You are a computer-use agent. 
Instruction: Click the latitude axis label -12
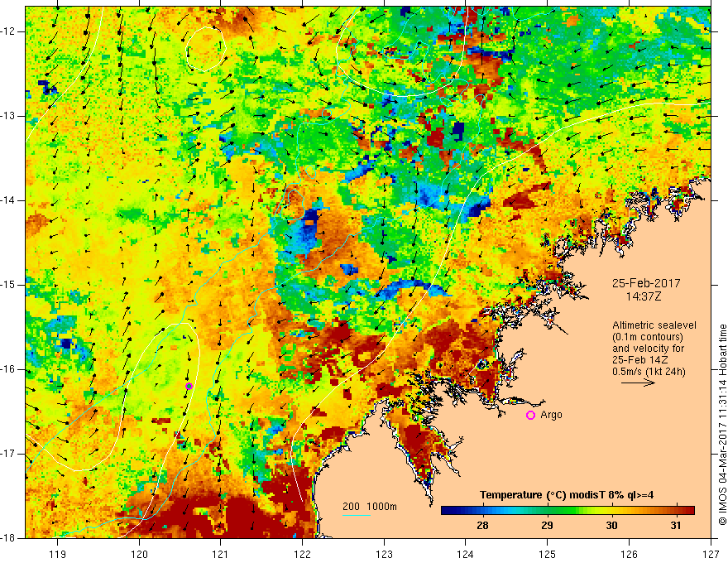coord(9,31)
